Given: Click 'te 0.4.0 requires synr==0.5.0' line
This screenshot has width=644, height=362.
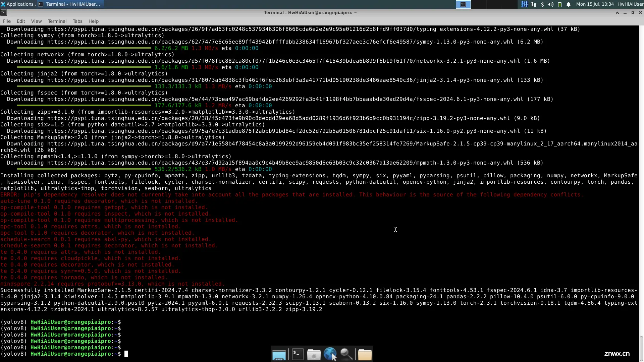Looking at the screenshot, I should pos(91,271).
